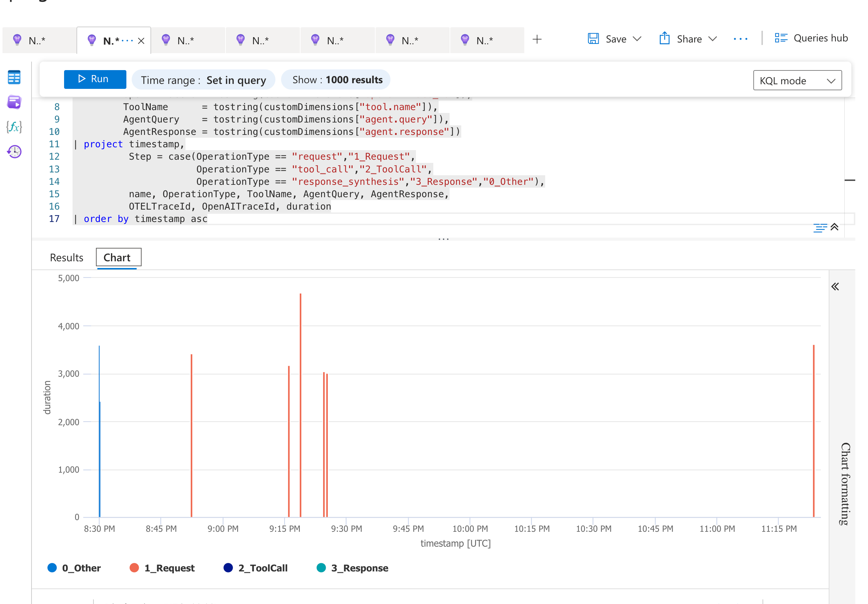Switch to the sixth query tab
Screen dimensions: 868x604
(x=412, y=40)
